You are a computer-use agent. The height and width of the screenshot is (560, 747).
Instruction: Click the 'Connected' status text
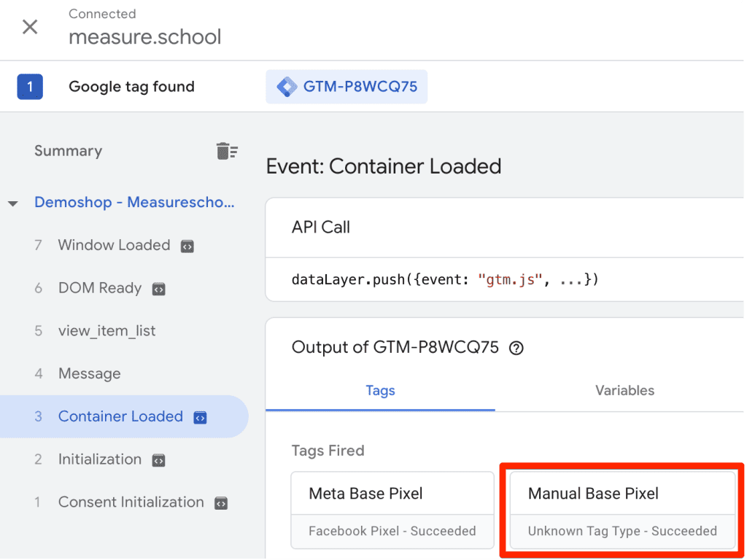(102, 14)
